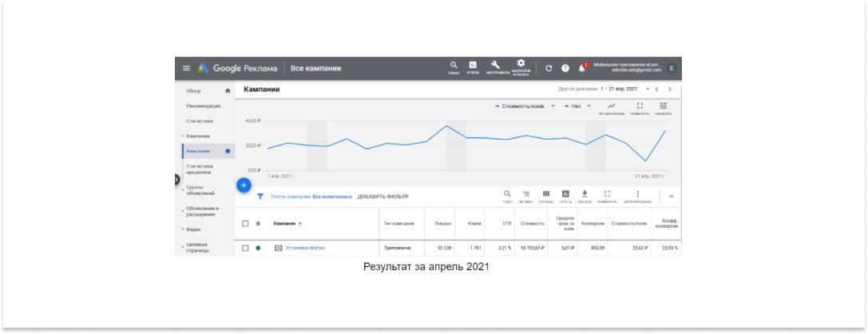Refresh the page with the reload icon
Viewport: 868px width, 334px height.
click(549, 68)
